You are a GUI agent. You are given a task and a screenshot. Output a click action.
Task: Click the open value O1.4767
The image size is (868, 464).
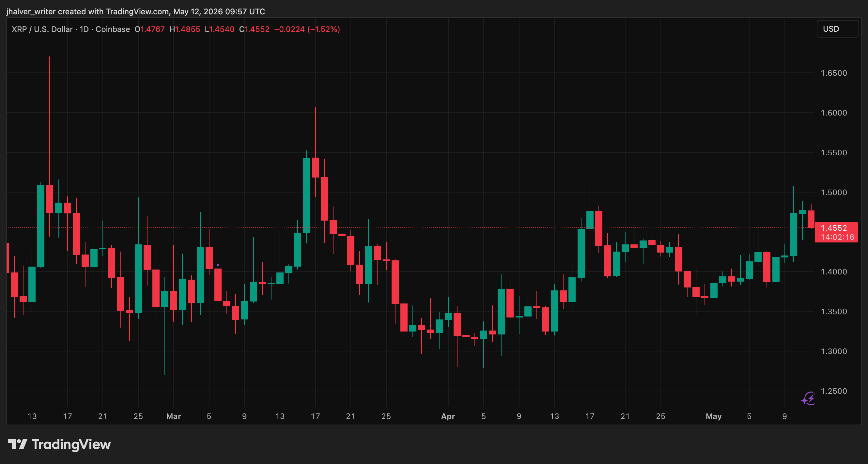(x=149, y=29)
